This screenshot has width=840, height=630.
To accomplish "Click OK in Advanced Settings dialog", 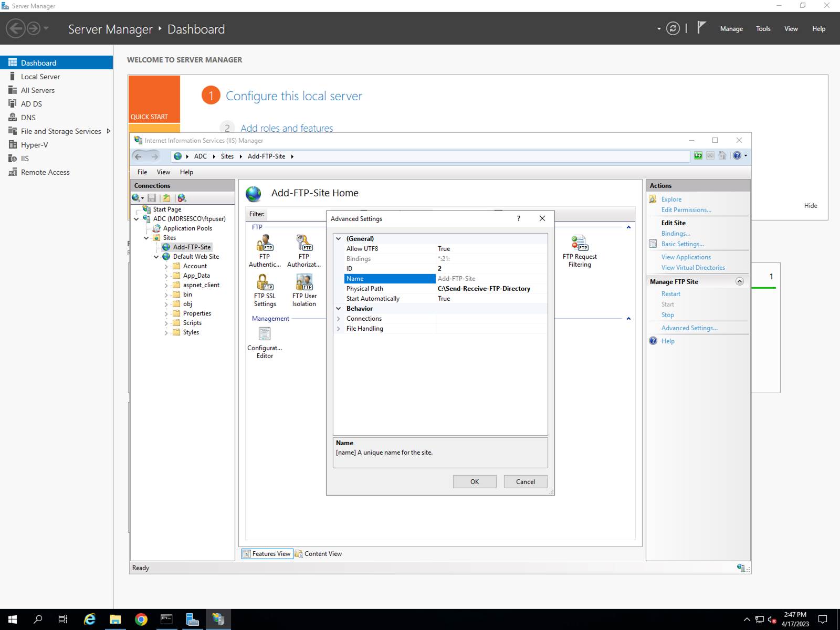I will tap(475, 481).
